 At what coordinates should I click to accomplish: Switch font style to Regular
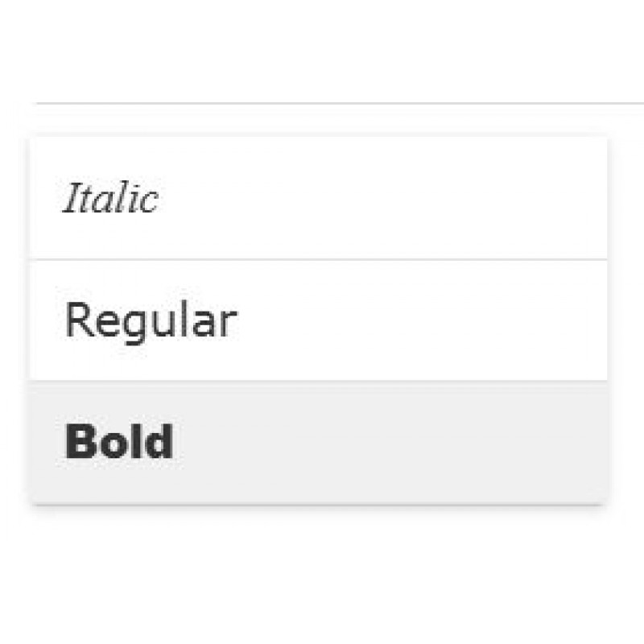[x=151, y=320]
